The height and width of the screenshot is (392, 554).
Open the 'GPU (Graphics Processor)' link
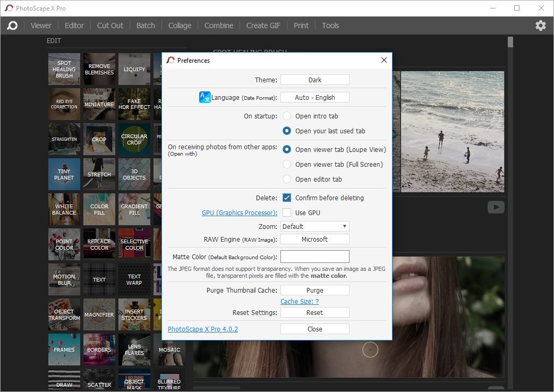click(x=240, y=213)
